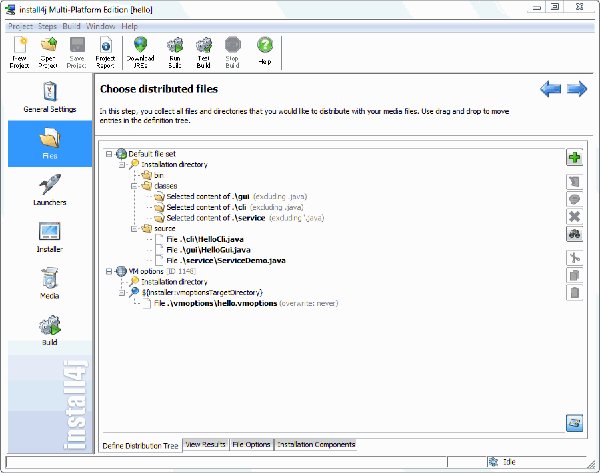Collapse the first Installation directory node
This screenshot has height=473, width=600.
[122, 165]
